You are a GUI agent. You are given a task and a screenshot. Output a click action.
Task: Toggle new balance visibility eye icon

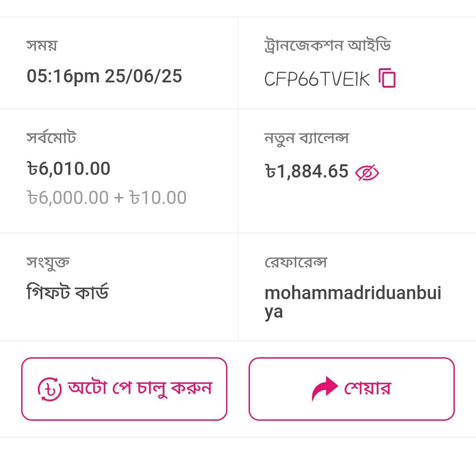(367, 173)
